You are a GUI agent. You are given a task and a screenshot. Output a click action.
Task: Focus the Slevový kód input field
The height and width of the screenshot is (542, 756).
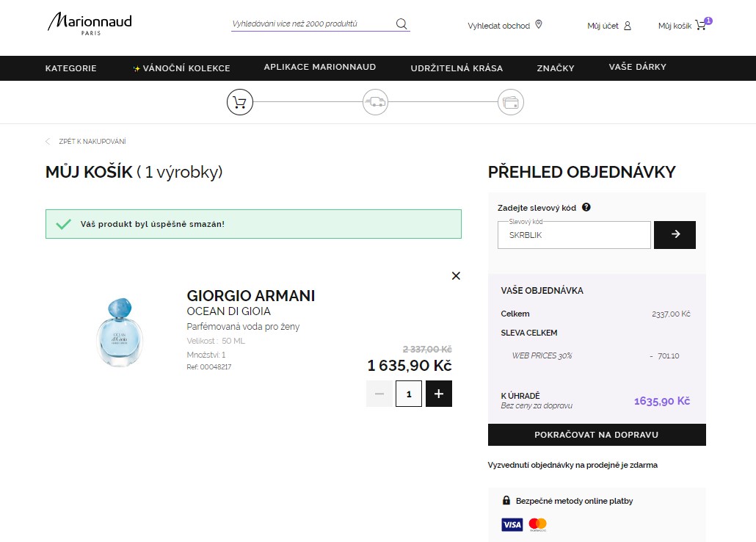574,235
